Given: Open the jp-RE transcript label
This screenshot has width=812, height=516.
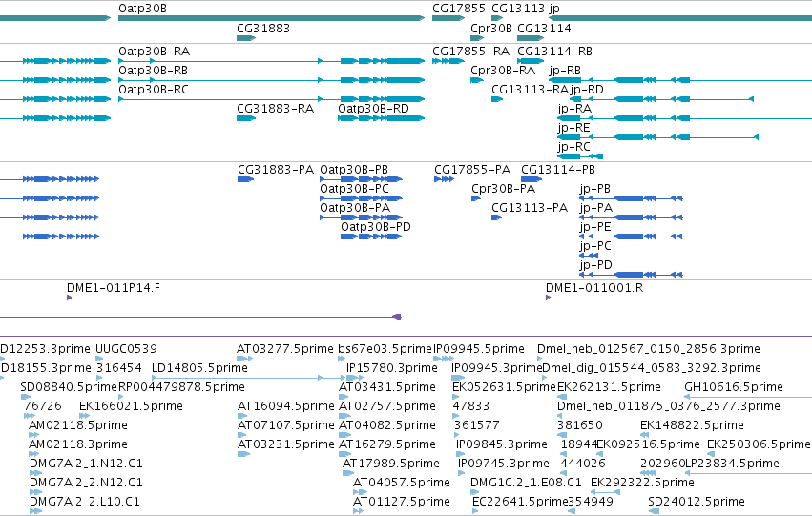Looking at the screenshot, I should point(573,129).
